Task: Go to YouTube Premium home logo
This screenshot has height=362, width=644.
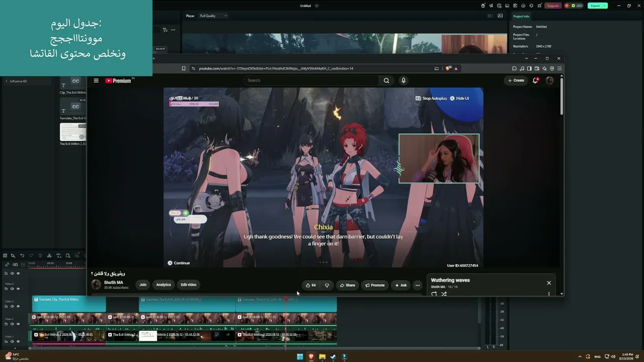Action: 118,80
